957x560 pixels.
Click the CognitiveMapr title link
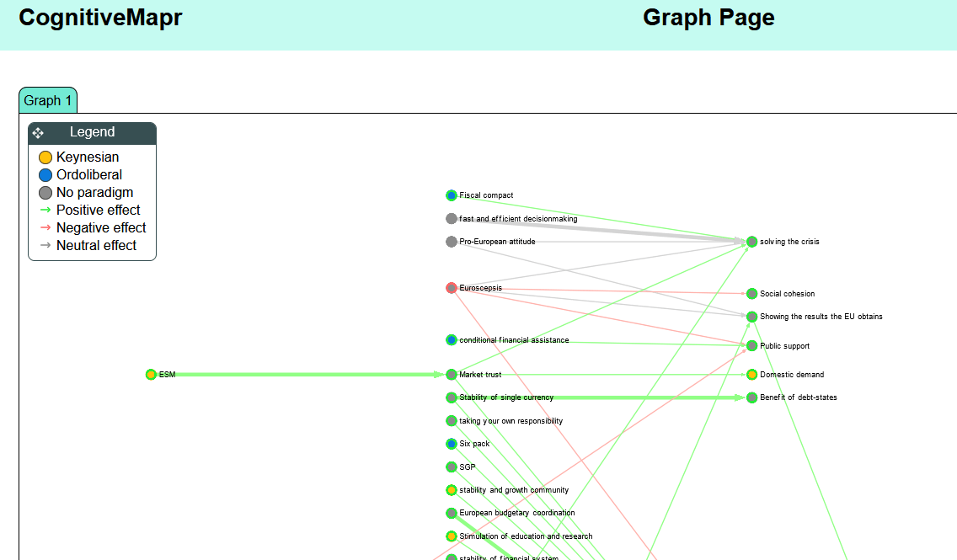pos(100,17)
